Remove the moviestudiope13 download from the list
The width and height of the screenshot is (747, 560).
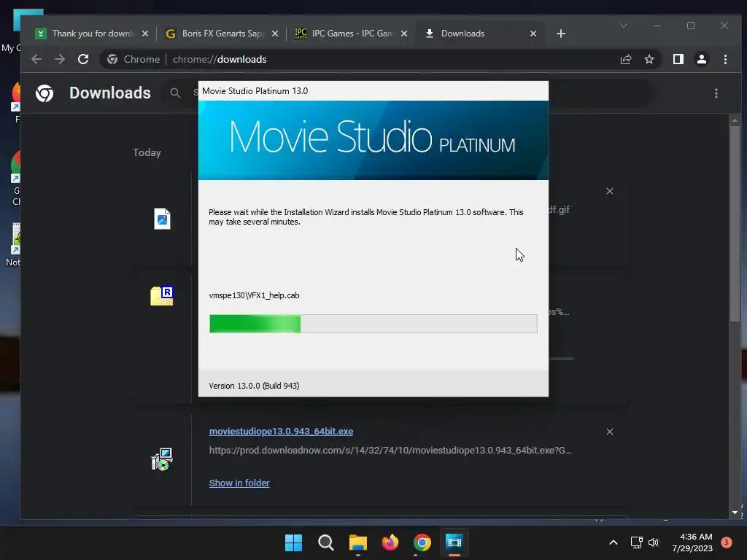click(x=610, y=432)
